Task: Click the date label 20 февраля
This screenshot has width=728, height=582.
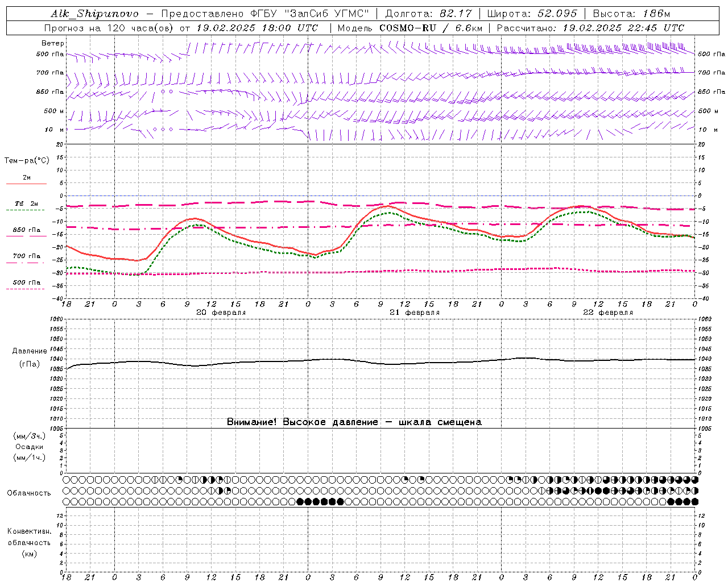Action: [x=221, y=313]
